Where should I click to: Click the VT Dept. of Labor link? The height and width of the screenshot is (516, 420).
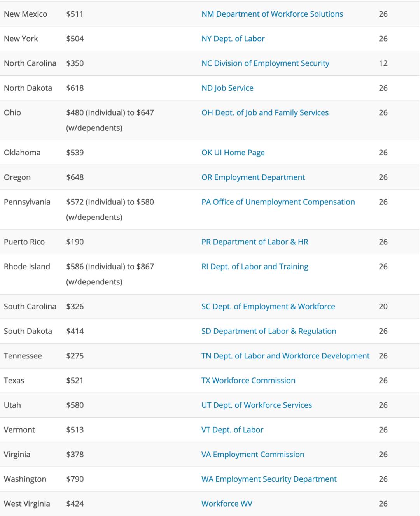(x=233, y=430)
